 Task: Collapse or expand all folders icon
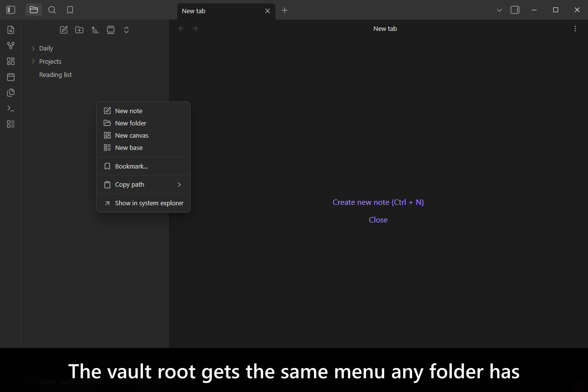tap(126, 30)
